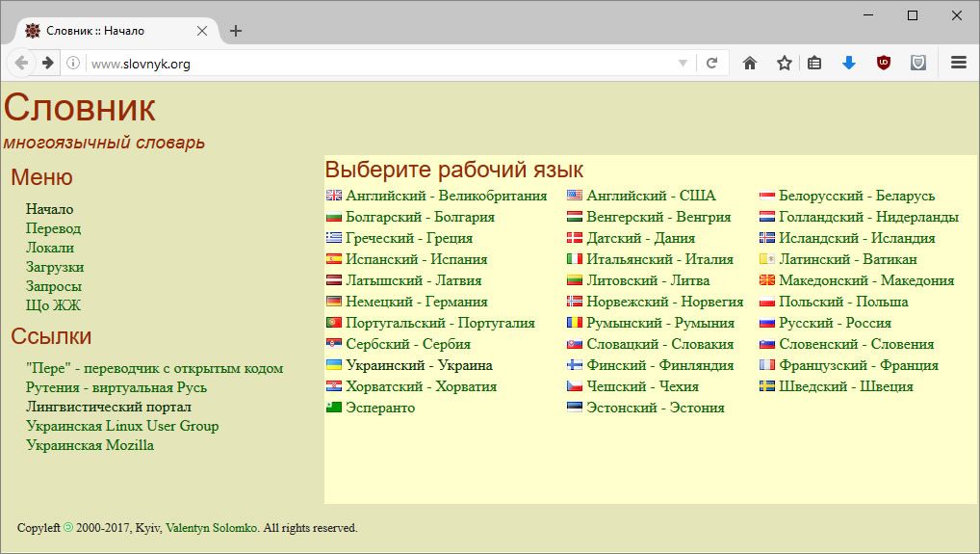Reload the page with refresh icon
Image resolution: width=980 pixels, height=554 pixels.
click(x=712, y=63)
